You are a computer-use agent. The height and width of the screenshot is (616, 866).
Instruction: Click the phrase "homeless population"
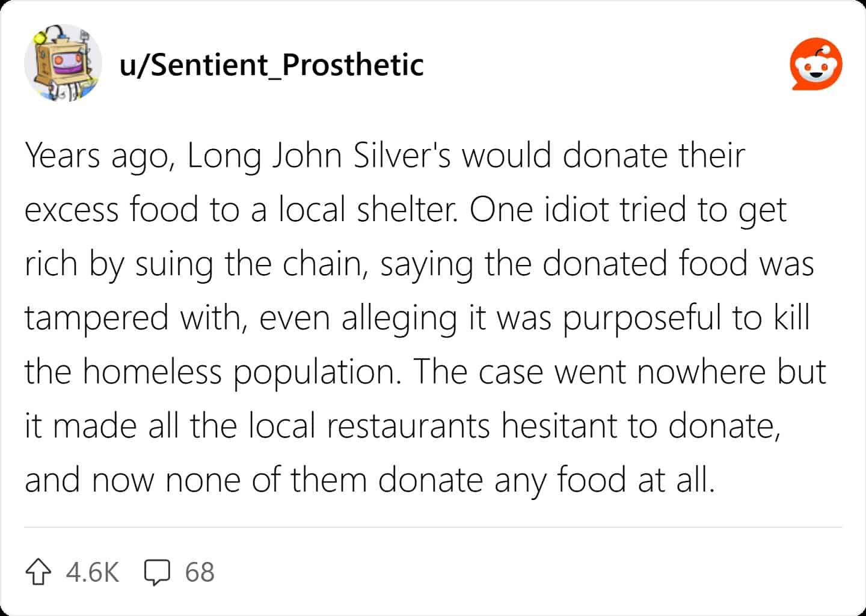click(x=241, y=373)
